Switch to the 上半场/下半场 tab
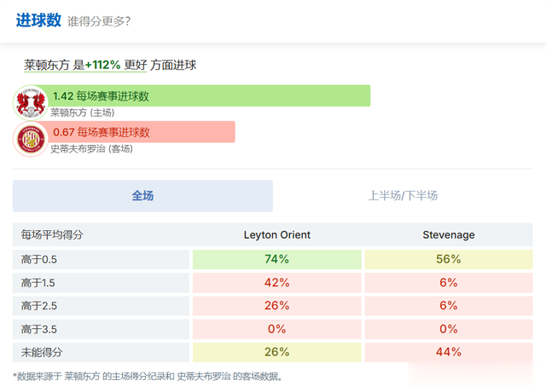Viewport: 546px width, 392px height. 403,196
